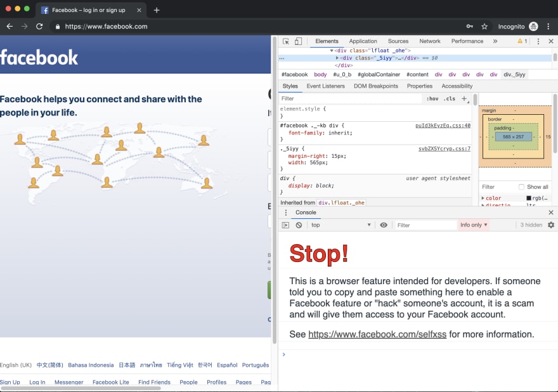Open the puId3kEyzEq.css:40 source link

coord(443,126)
